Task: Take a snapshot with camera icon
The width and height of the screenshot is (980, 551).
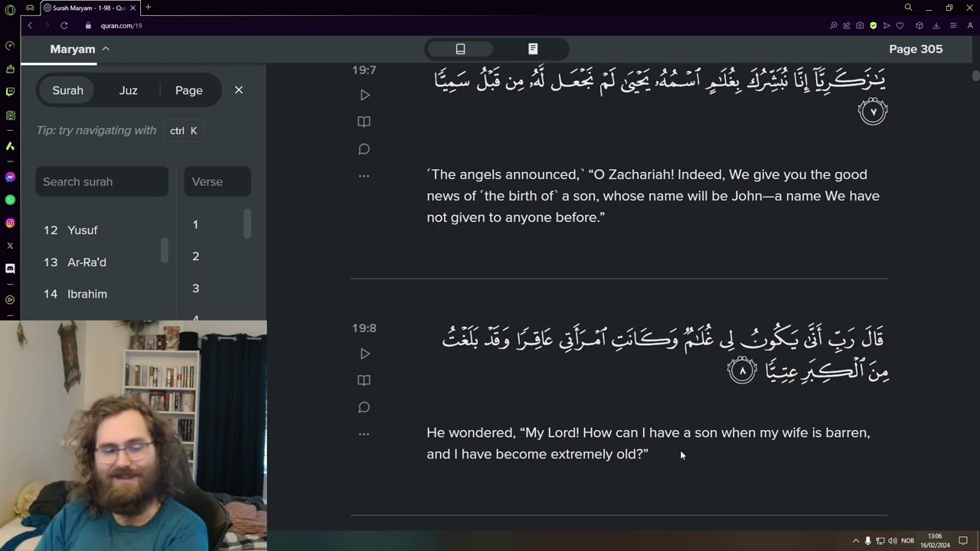Action: pos(860,25)
